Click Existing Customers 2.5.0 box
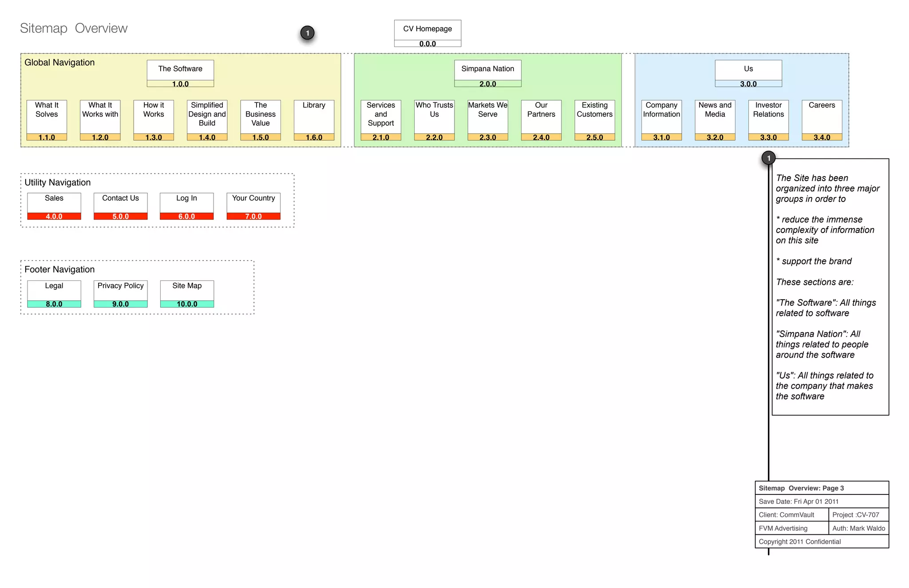Screen dimensions: 909x588 coord(595,120)
